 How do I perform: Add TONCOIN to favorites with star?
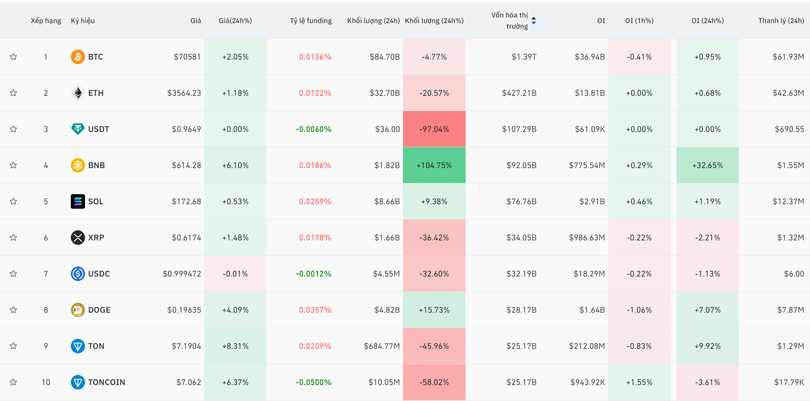[13, 382]
